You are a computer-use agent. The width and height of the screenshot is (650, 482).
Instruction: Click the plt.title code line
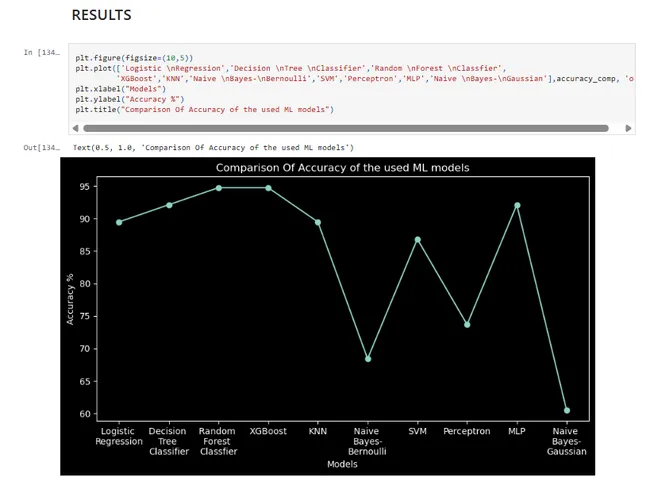point(204,110)
